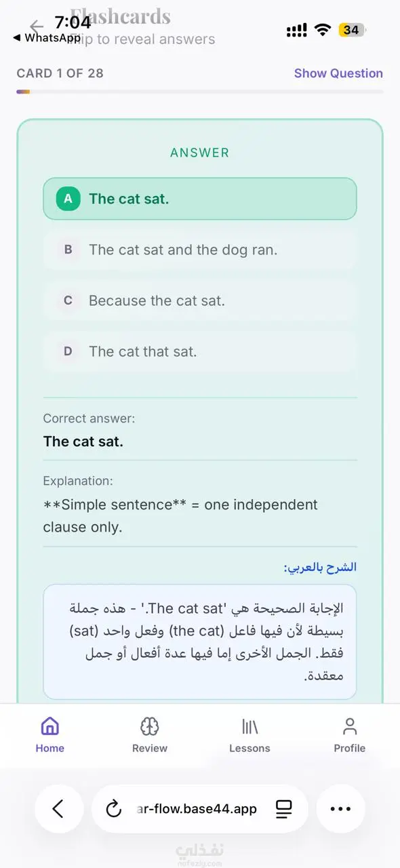400x868 pixels.
Task: Open the Review brain icon
Action: pos(150,726)
